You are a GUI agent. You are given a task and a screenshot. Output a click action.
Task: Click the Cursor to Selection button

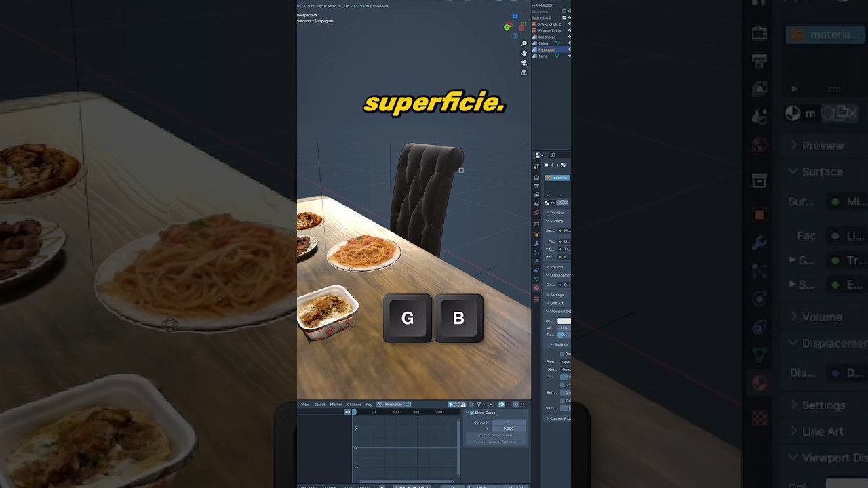point(496,435)
